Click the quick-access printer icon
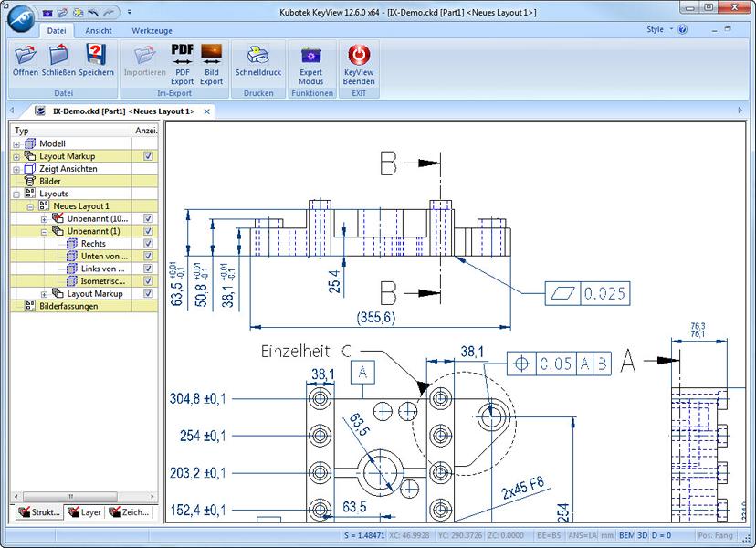Viewport: 756px width, 548px height. [79, 13]
